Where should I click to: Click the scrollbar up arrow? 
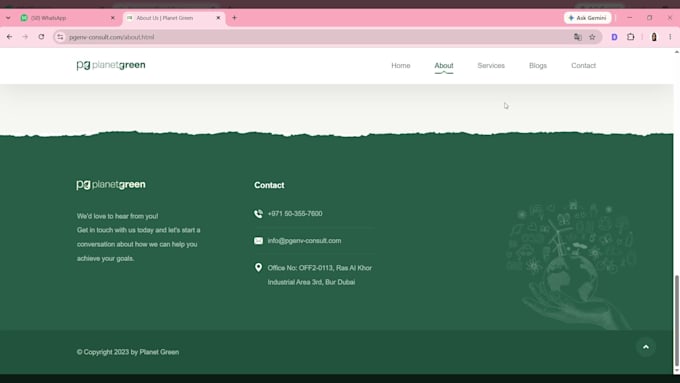coord(677,52)
